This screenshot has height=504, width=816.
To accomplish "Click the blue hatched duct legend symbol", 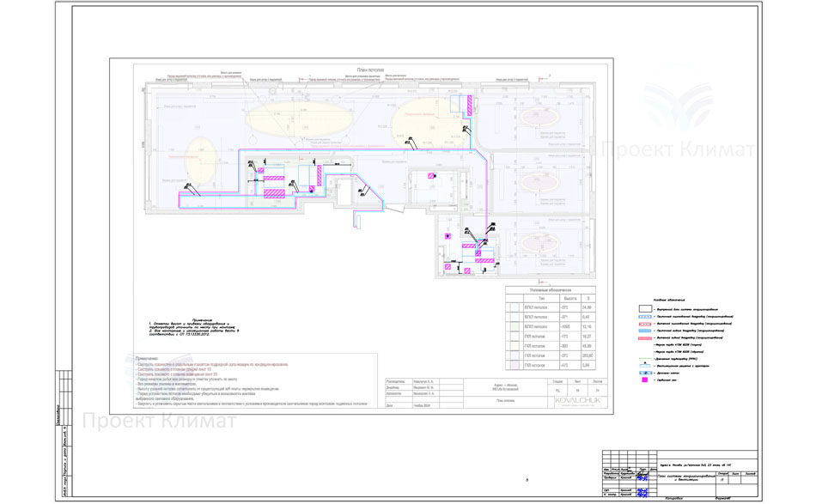I will tap(645, 319).
